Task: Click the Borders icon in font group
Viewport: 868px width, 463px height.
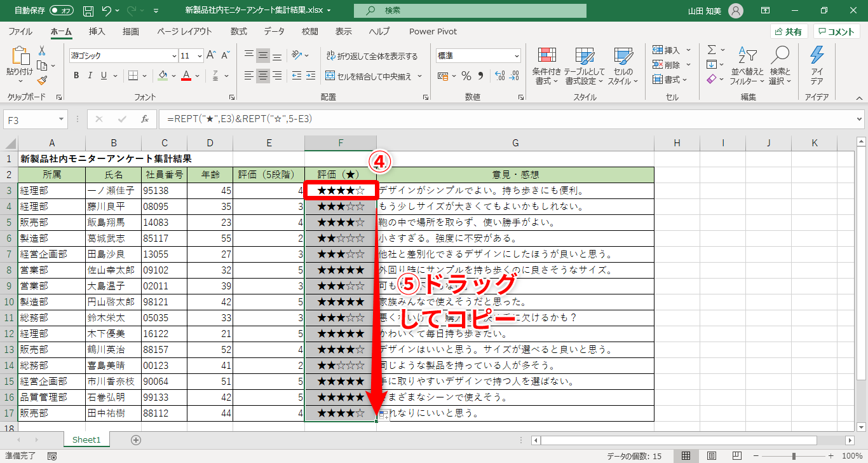Action: [133, 76]
